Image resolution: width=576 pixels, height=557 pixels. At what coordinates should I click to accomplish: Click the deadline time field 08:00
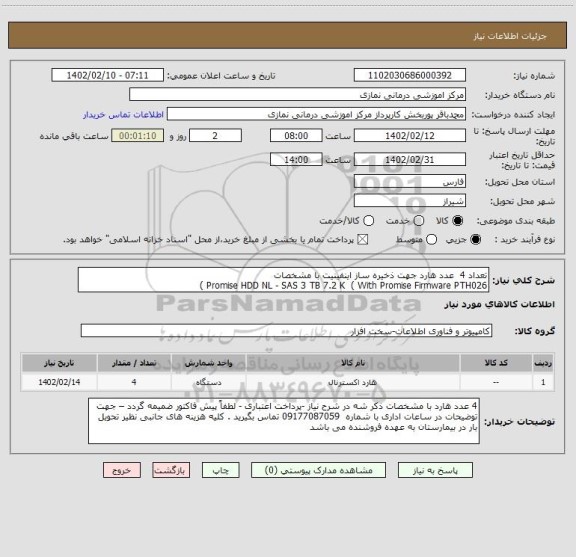(x=296, y=136)
